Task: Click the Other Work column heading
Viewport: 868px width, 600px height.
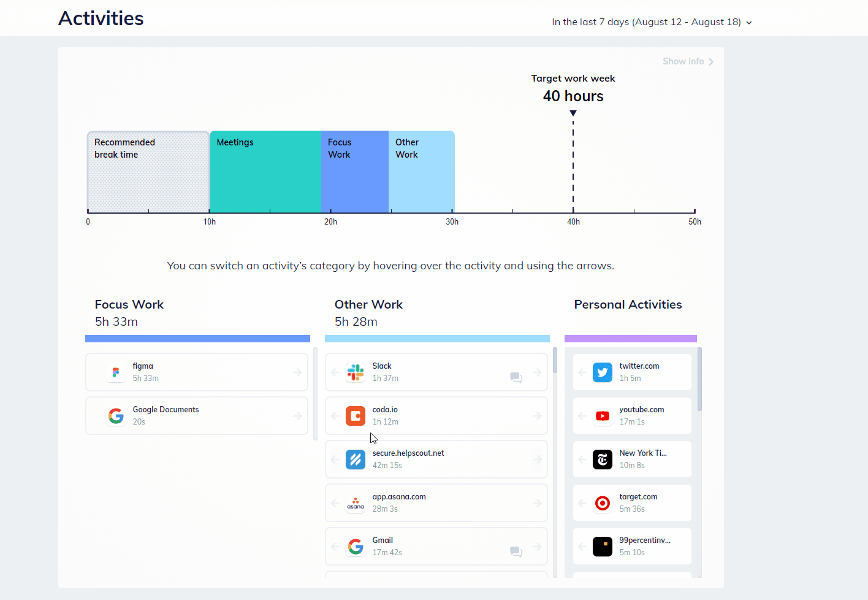Action: pos(368,304)
